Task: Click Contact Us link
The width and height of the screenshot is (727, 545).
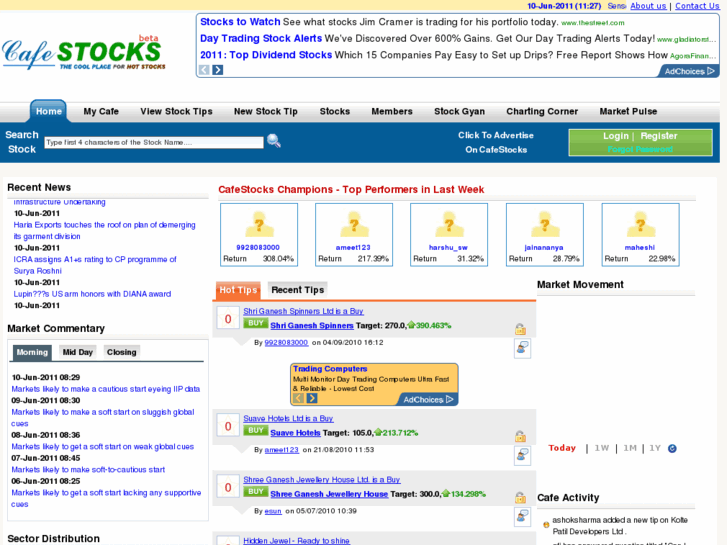Action: click(697, 6)
